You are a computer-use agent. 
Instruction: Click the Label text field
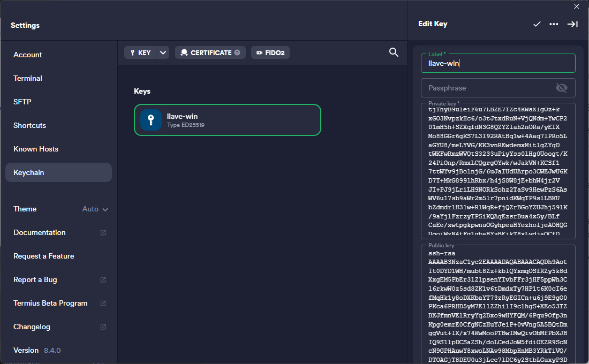click(x=498, y=64)
